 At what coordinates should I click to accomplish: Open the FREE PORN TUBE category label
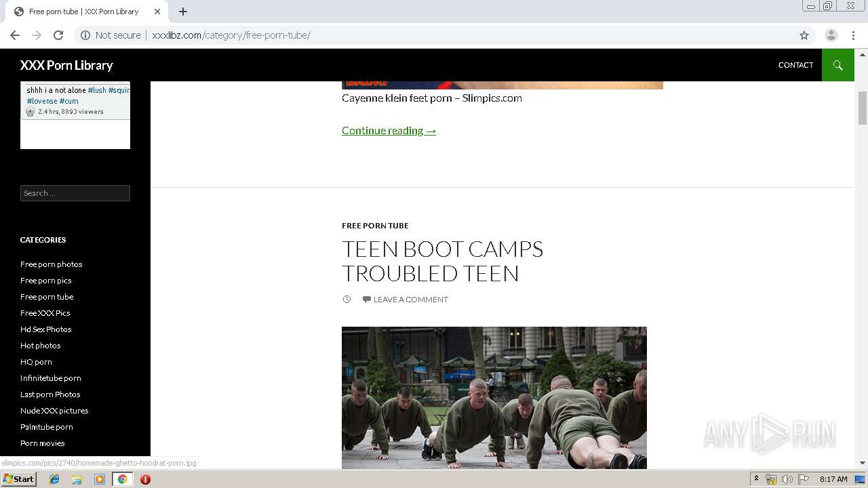click(x=375, y=226)
